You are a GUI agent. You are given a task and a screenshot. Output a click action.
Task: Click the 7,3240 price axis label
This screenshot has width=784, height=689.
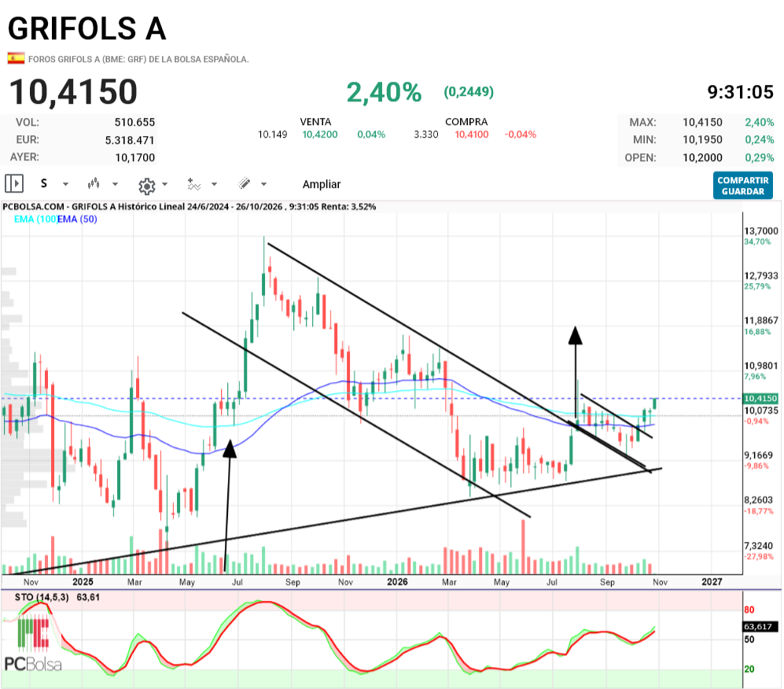759,546
